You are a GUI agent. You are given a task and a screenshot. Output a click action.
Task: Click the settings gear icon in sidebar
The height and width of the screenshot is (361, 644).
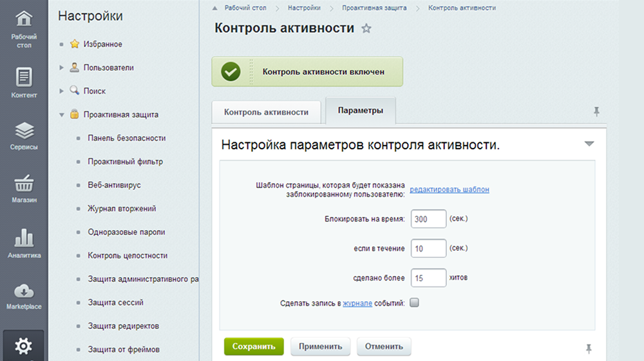pos(23,346)
